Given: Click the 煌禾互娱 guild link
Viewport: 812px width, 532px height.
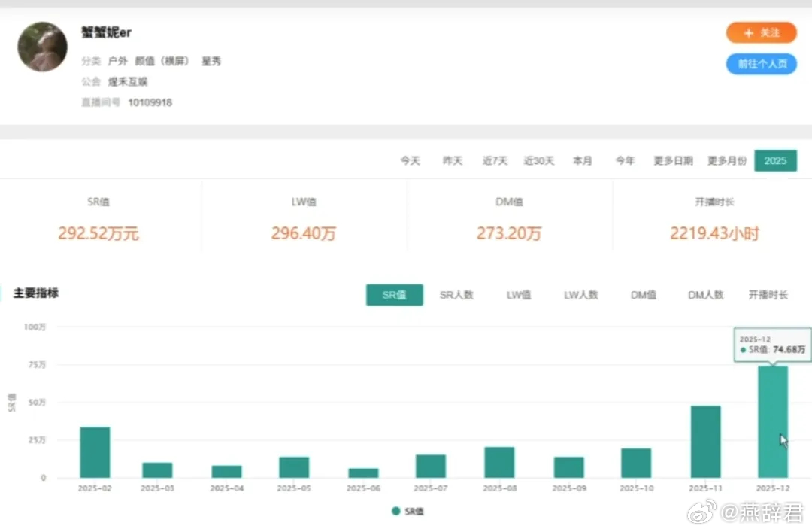Looking at the screenshot, I should (x=128, y=81).
